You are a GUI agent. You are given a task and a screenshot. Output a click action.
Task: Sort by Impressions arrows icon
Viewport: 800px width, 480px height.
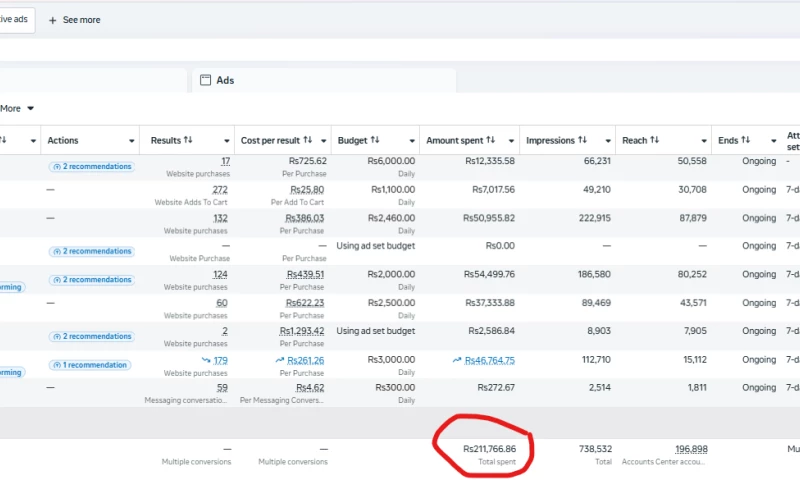pyautogui.click(x=582, y=140)
